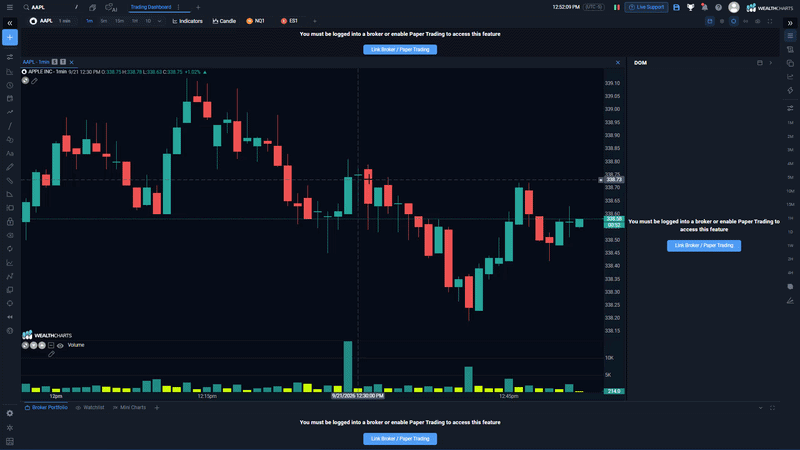Select the 15m timeframe

(x=119, y=21)
